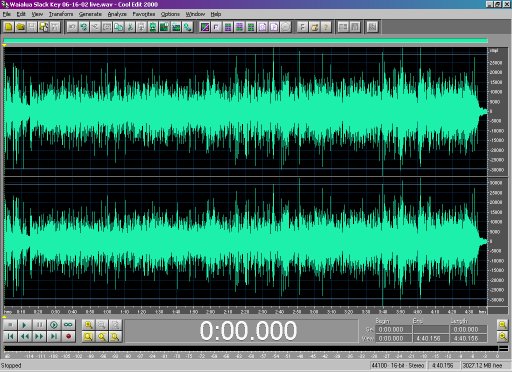
Task: Click the lower vertical zoom magnifier at right
Action: pyautogui.click(x=502, y=337)
